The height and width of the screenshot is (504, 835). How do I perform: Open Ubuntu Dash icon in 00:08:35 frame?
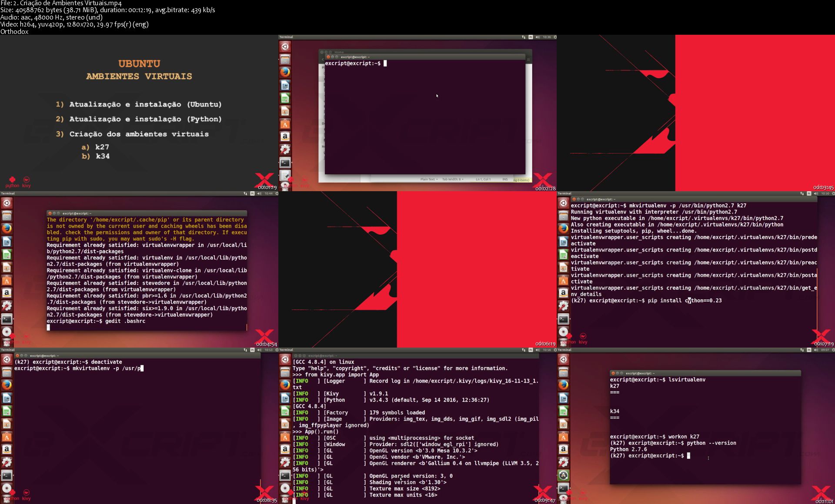click(x=7, y=359)
